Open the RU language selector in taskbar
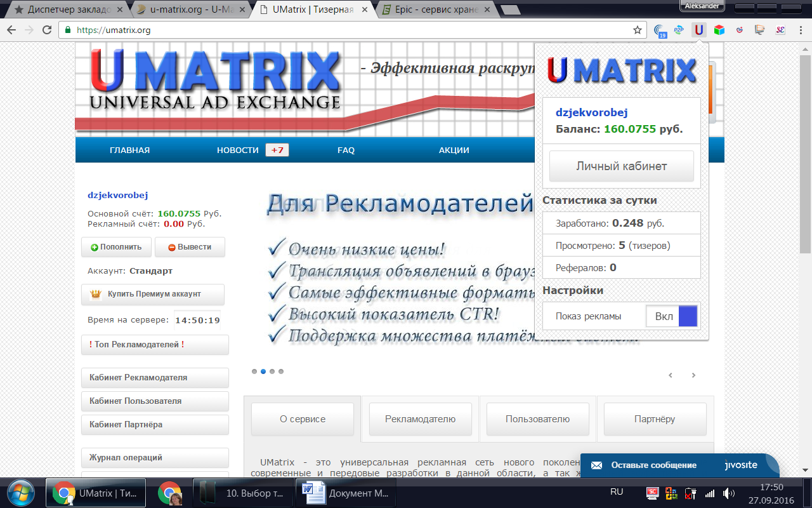The width and height of the screenshot is (812, 508). [616, 492]
